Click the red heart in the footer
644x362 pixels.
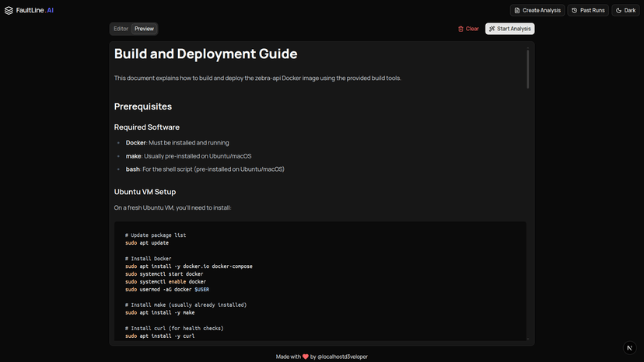tap(306, 357)
